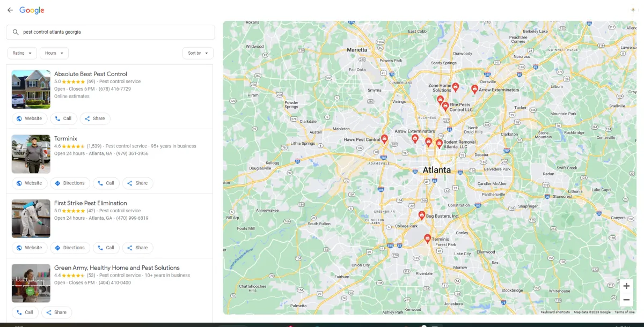
Task: Open the Green Army, Healthy Home listing title
Action: pos(117,268)
